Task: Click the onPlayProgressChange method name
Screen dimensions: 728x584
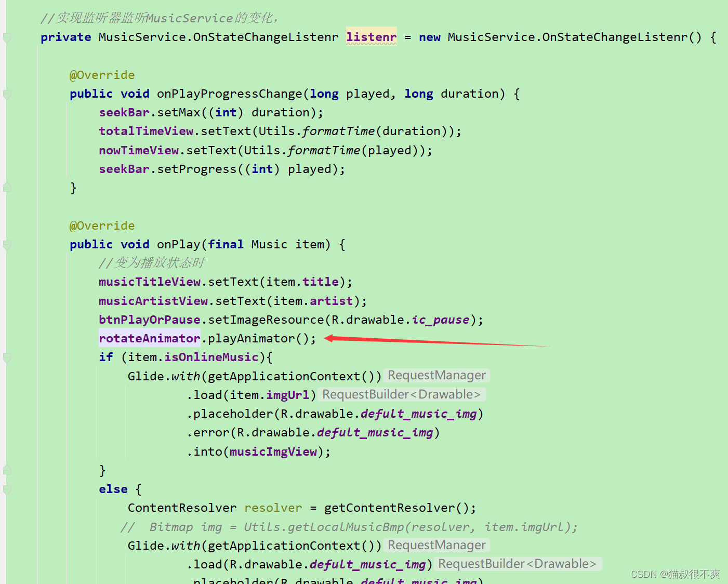Action: coord(229,94)
